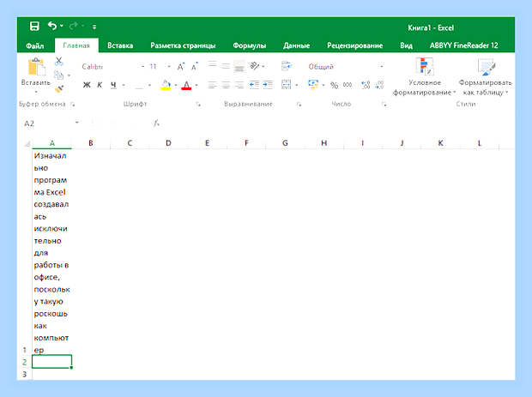The image size is (532, 397).
Task: Decrease decimal places
Action: click(x=379, y=85)
